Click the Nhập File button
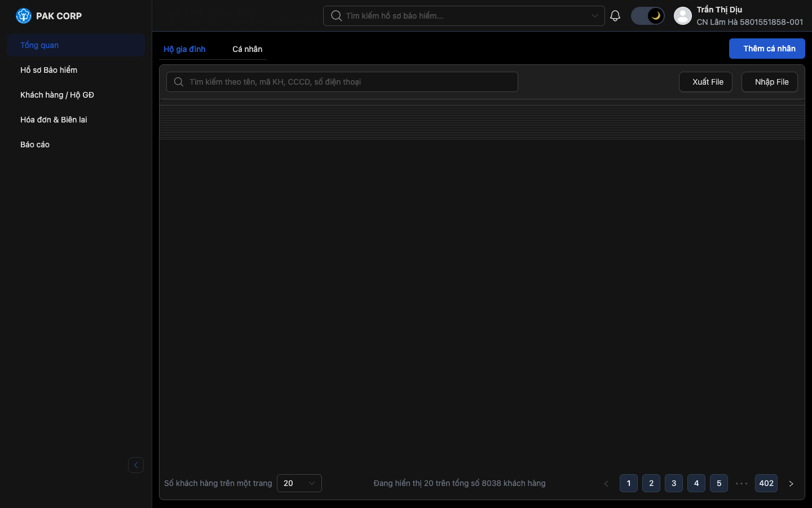 tap(770, 82)
